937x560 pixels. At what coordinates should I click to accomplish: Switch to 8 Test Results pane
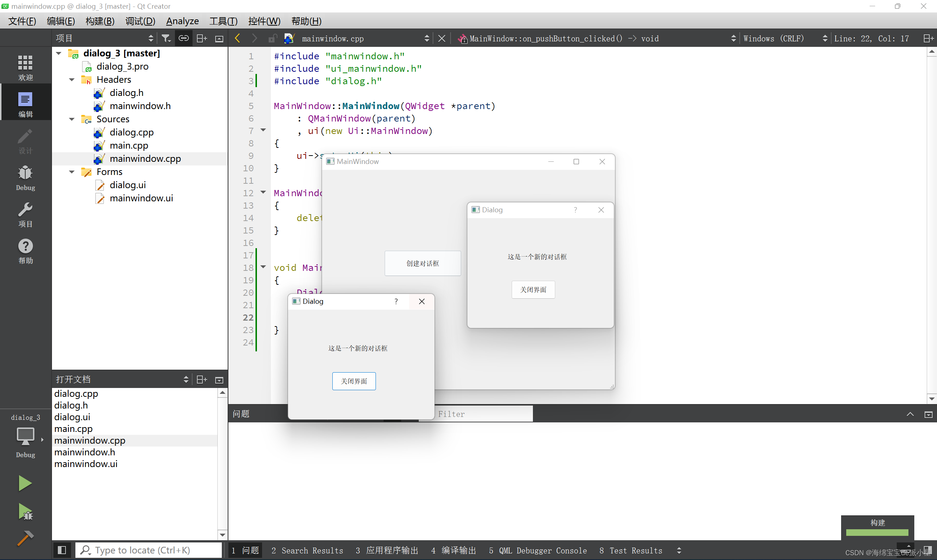click(x=631, y=550)
